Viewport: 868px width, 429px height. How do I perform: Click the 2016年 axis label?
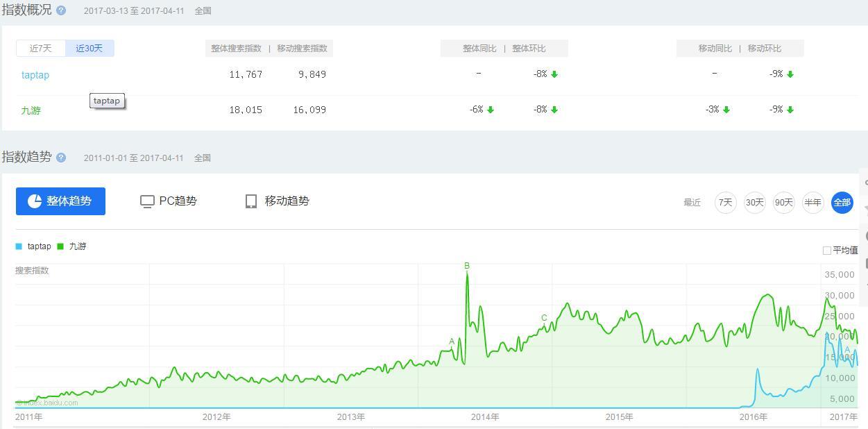754,417
